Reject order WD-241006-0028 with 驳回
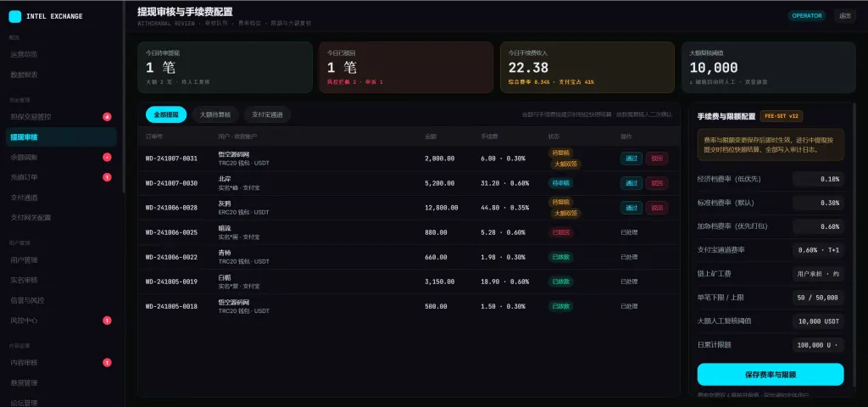This screenshot has width=868, height=407. click(x=657, y=208)
